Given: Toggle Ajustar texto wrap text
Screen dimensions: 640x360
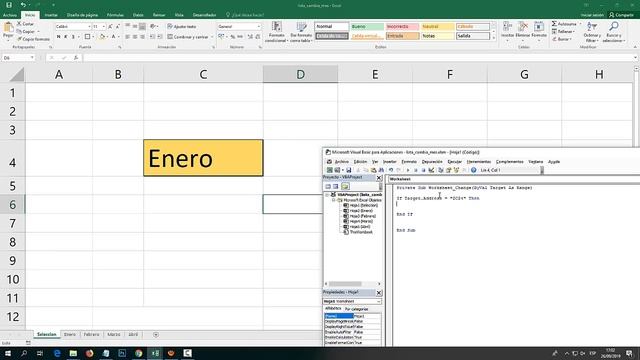Looking at the screenshot, I should point(182,27).
